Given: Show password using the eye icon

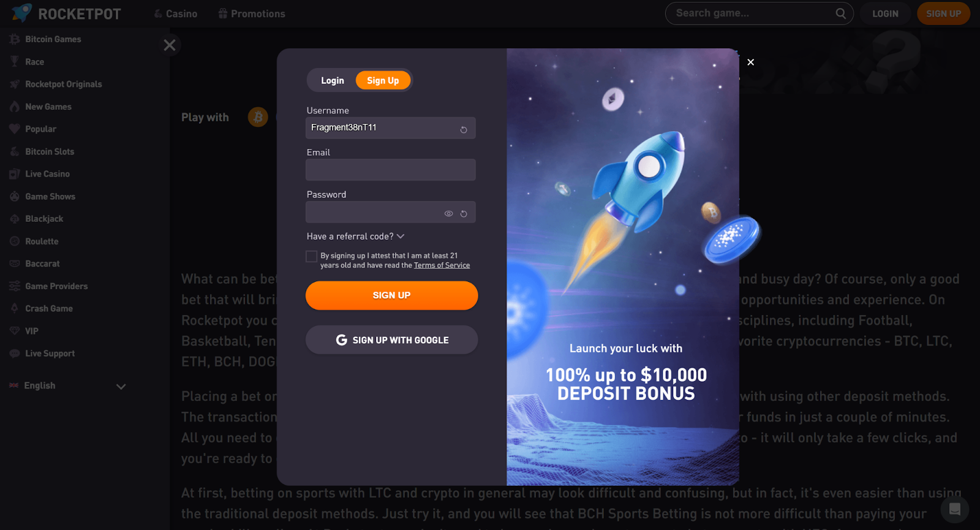Looking at the screenshot, I should [448, 214].
